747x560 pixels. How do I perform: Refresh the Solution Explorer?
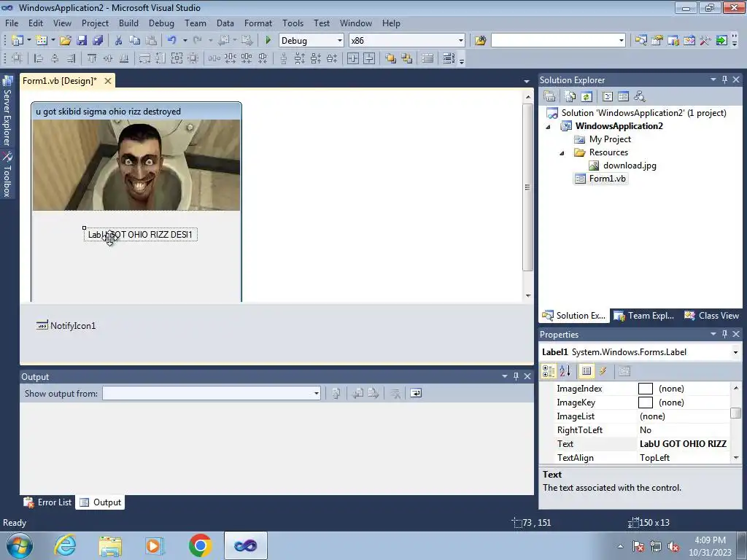pos(587,96)
